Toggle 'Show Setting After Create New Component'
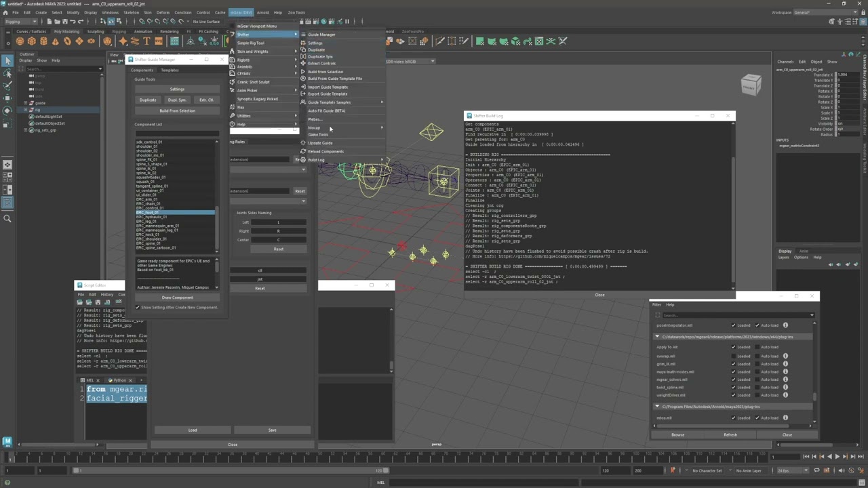 pyautogui.click(x=138, y=307)
